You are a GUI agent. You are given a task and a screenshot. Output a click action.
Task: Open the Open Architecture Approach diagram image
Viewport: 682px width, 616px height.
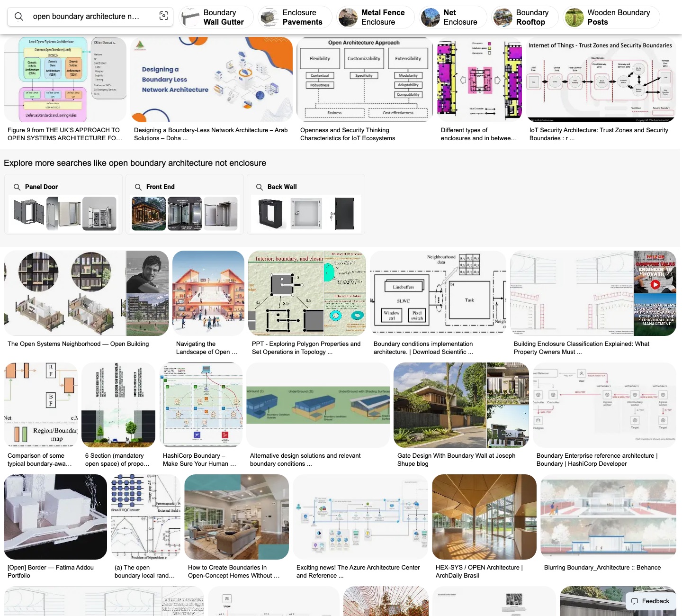364,80
